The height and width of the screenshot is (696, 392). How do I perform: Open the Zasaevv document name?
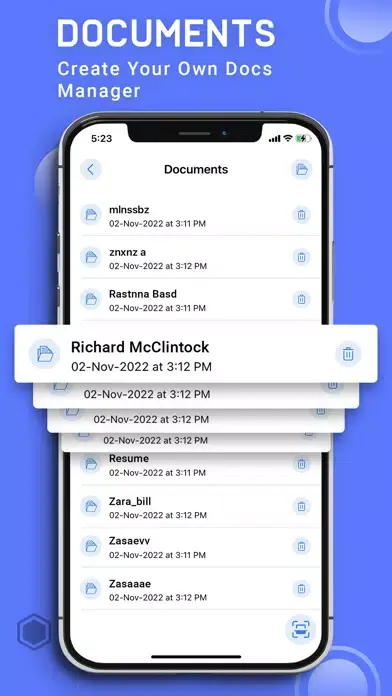tap(129, 541)
